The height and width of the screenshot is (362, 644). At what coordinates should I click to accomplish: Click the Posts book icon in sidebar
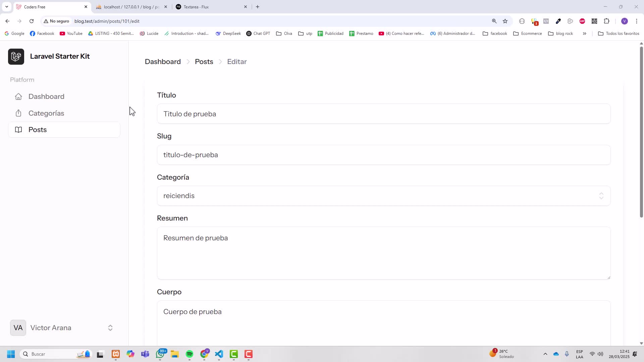tap(18, 130)
